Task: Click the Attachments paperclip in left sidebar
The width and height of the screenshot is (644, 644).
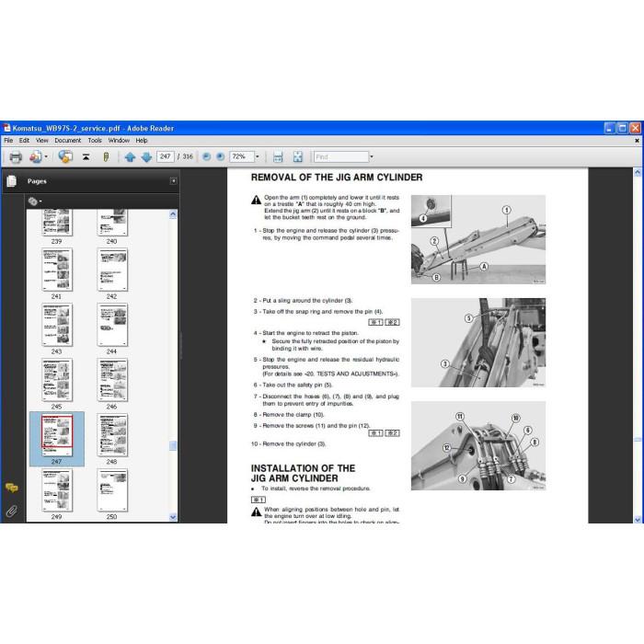Action: click(x=11, y=512)
